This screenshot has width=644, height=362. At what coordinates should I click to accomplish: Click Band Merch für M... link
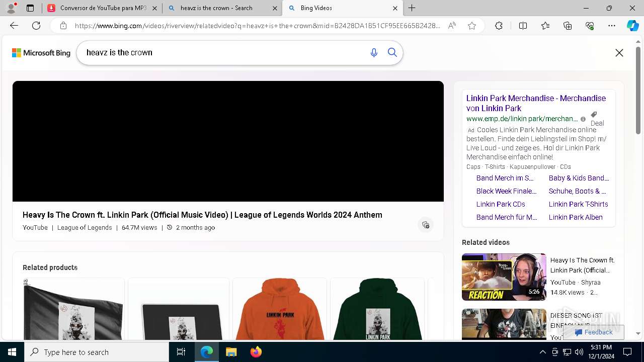tap(507, 217)
